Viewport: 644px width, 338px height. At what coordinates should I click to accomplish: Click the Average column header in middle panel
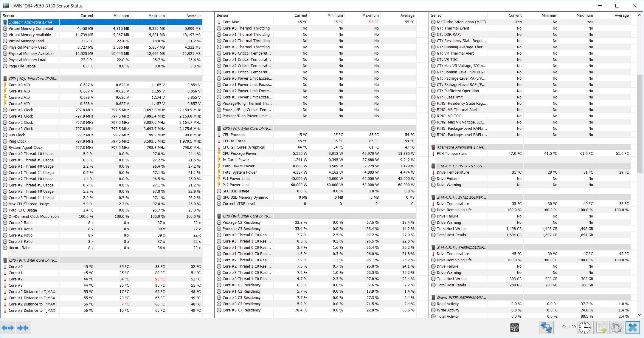coord(398,15)
